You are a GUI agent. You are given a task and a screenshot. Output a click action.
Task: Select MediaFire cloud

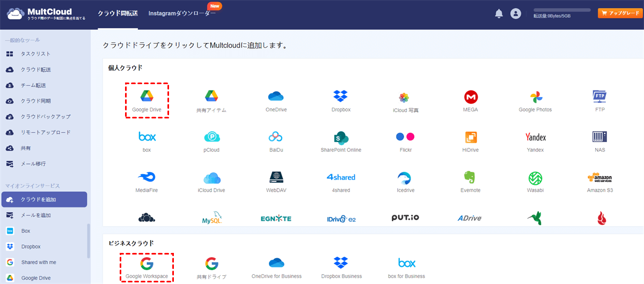tap(147, 182)
